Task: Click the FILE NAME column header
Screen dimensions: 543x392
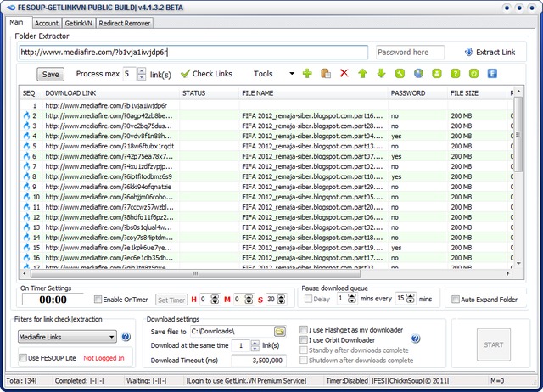Action: [313, 93]
